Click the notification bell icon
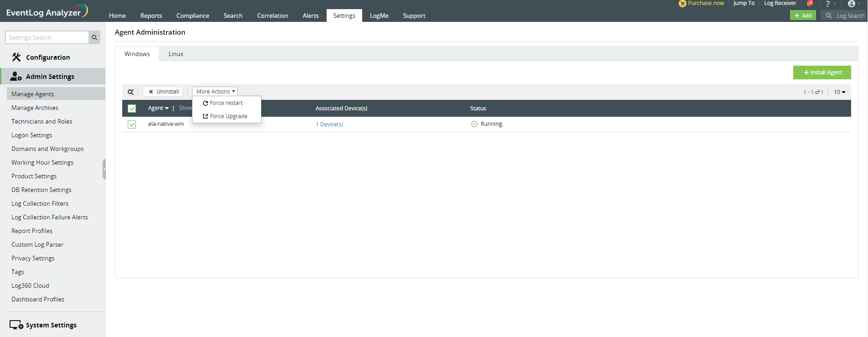 pyautogui.click(x=810, y=4)
